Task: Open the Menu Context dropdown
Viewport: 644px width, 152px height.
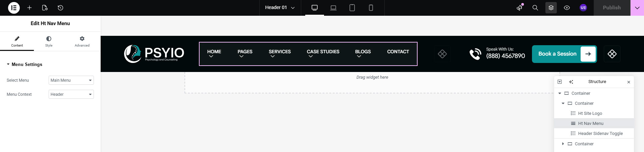Action: (71, 94)
